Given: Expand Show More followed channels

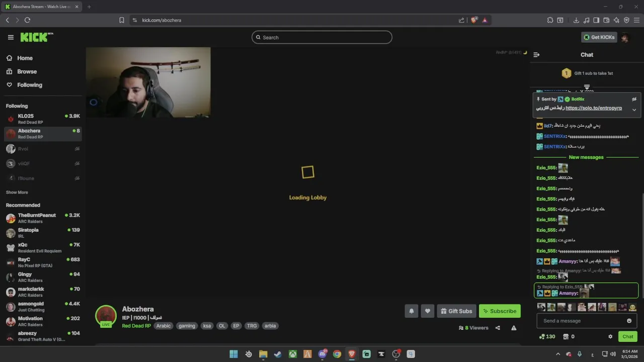Looking at the screenshot, I should point(17,192).
